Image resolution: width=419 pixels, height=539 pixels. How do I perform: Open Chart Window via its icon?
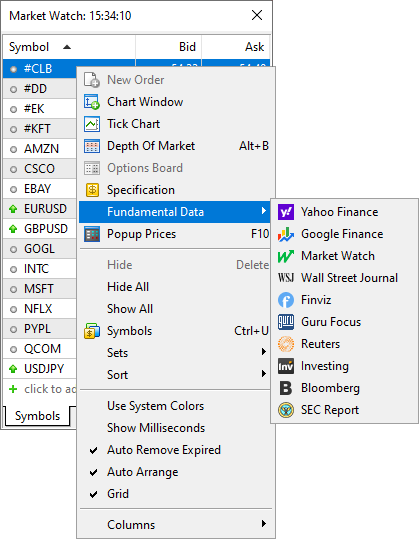[x=92, y=102]
